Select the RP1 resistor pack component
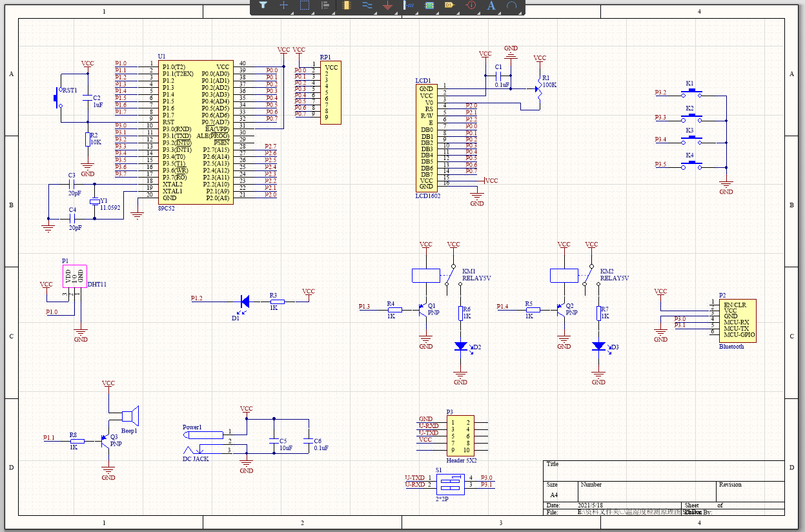 pyautogui.click(x=331, y=91)
